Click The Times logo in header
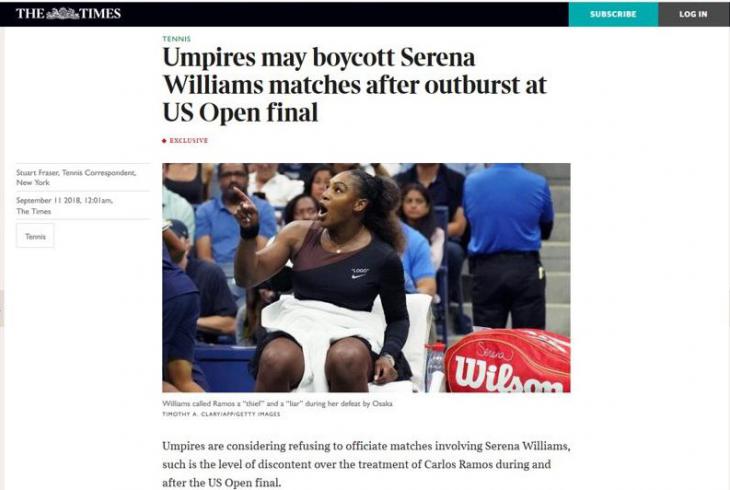Screen dimensions: 730x490 68,14
